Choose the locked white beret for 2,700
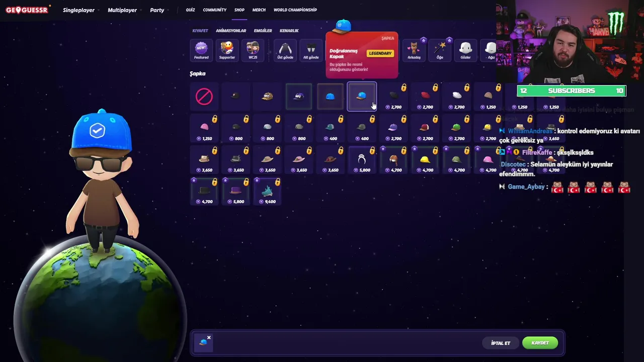This screenshot has height=362, width=644. pos(456,97)
